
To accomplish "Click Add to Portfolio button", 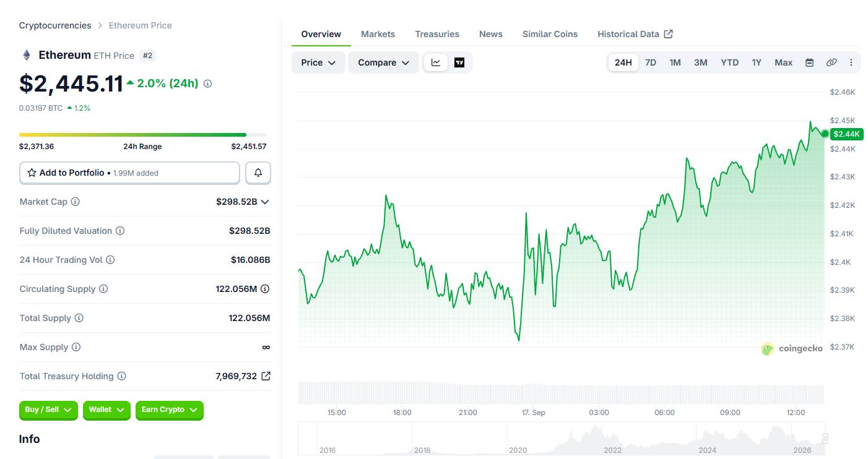I will [x=129, y=173].
